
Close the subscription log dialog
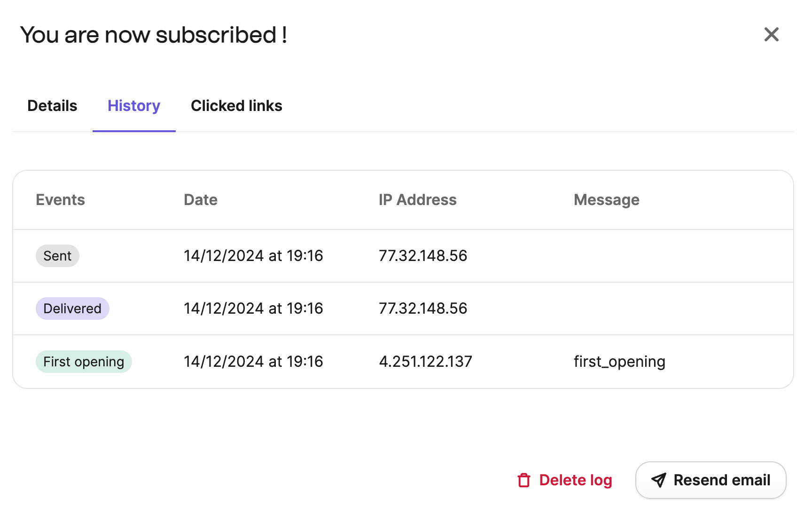[x=771, y=34]
